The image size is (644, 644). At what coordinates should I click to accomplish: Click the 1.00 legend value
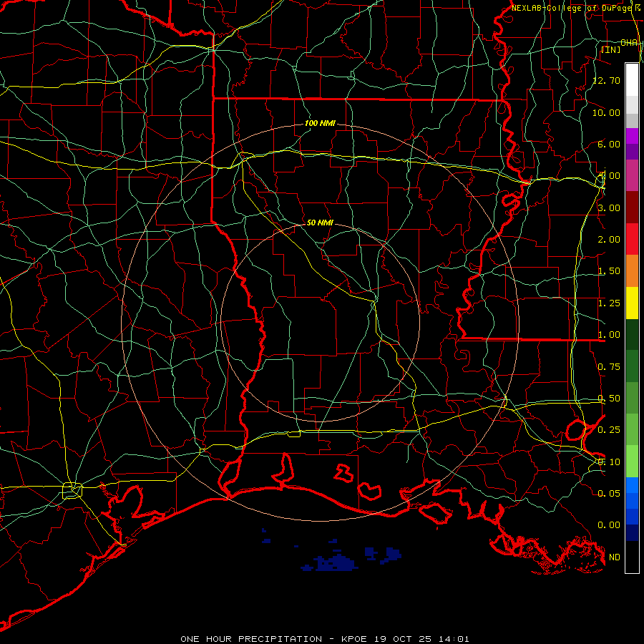609,335
